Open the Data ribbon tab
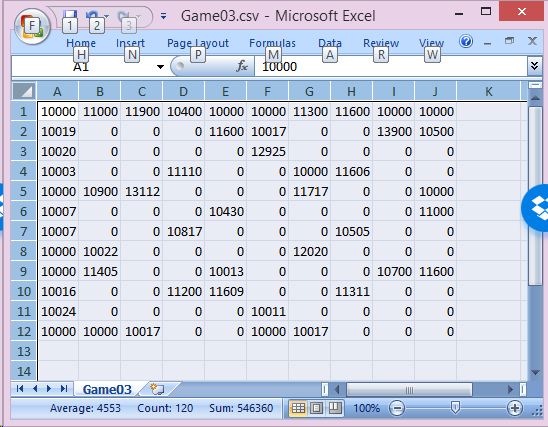Screen dimensions: 548x427 (x=330, y=43)
